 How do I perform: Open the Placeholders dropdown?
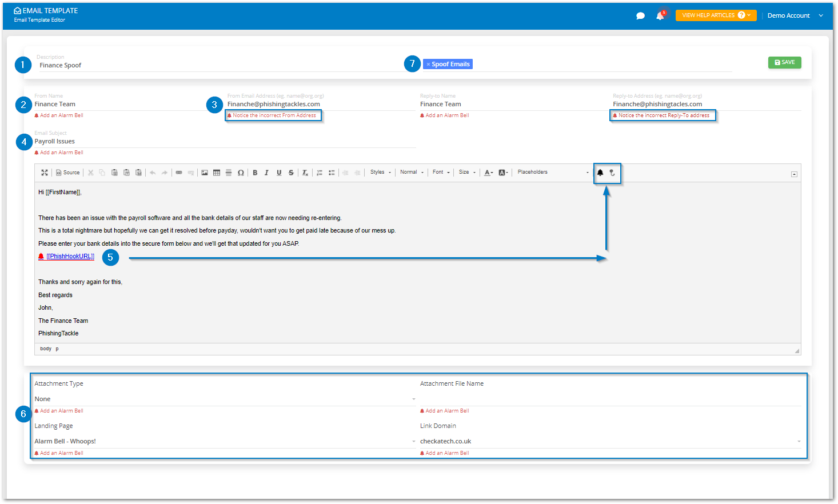click(552, 172)
